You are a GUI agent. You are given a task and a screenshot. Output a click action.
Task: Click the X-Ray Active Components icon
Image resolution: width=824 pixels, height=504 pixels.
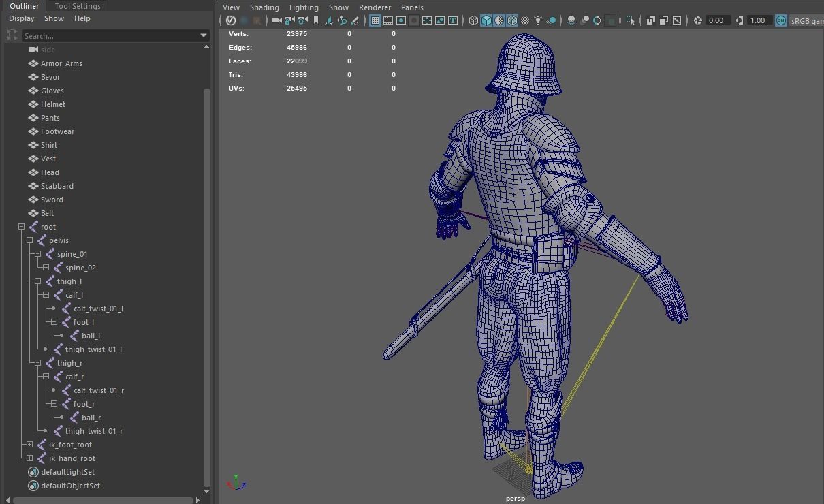(664, 20)
